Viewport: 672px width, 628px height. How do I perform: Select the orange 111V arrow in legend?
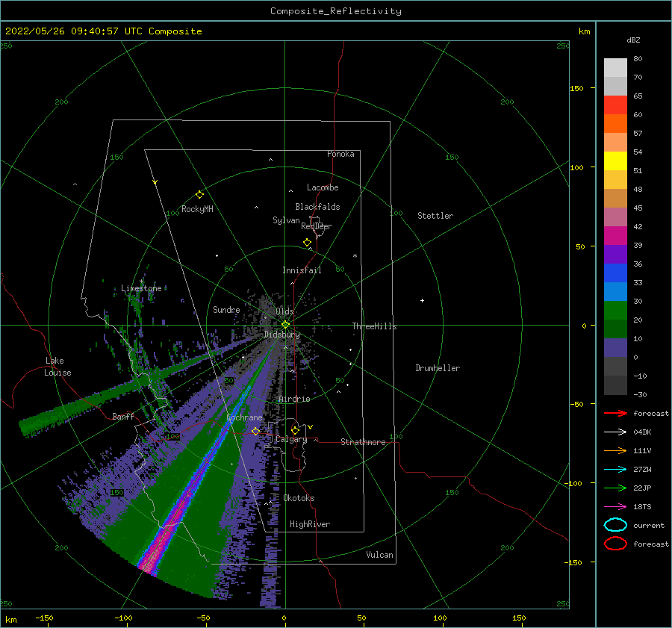615,450
